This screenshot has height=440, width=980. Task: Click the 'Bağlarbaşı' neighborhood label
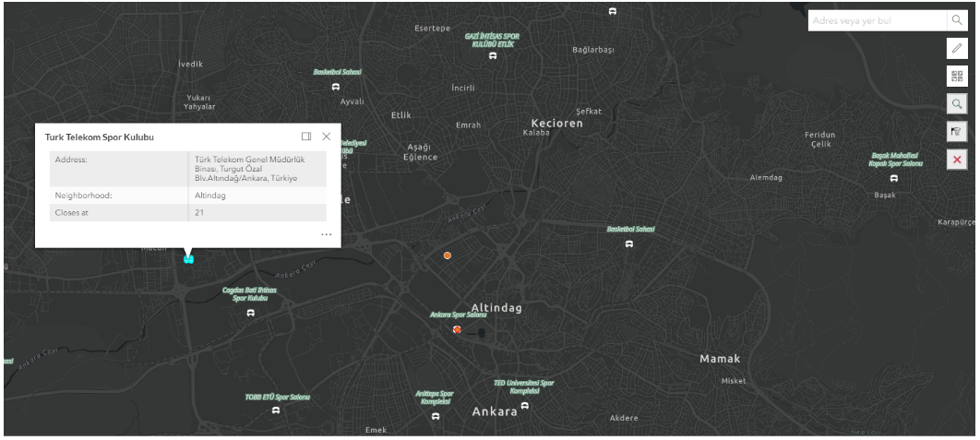[593, 50]
